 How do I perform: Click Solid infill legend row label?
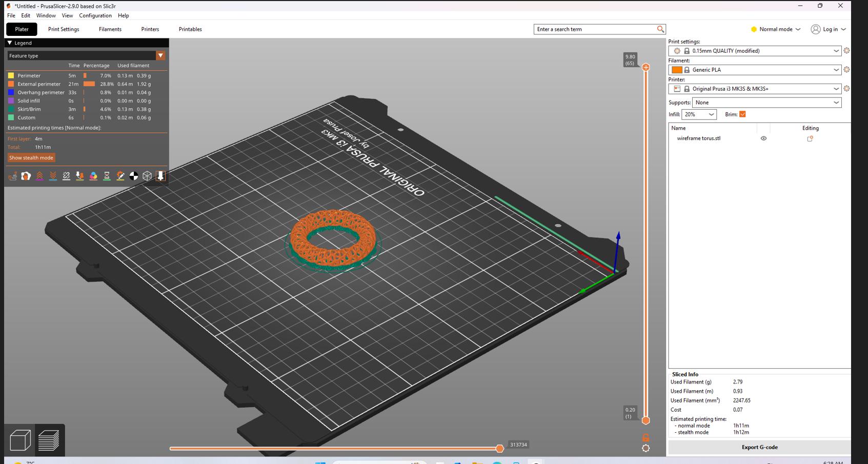pyautogui.click(x=29, y=101)
